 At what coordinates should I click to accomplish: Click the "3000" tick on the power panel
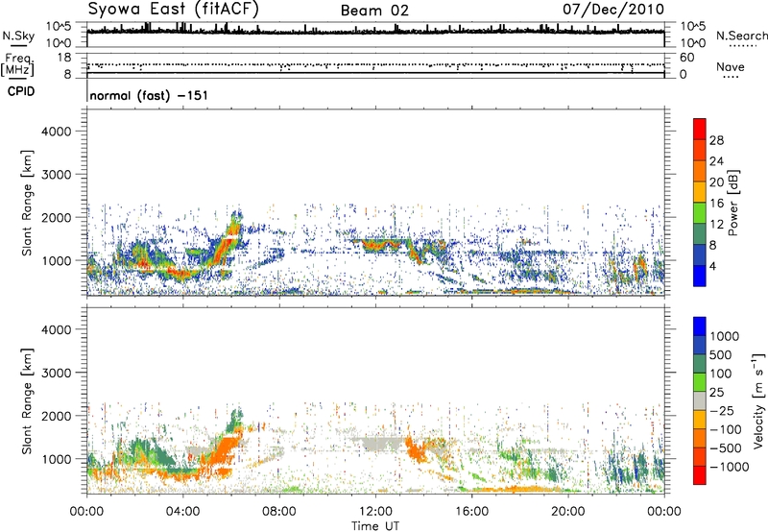coord(56,175)
